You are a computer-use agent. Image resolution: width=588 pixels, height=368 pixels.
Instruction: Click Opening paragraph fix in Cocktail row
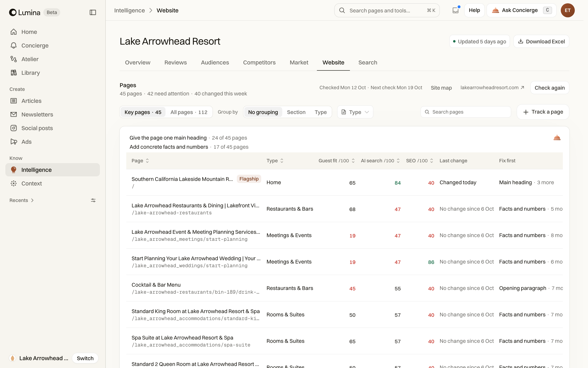pos(522,288)
